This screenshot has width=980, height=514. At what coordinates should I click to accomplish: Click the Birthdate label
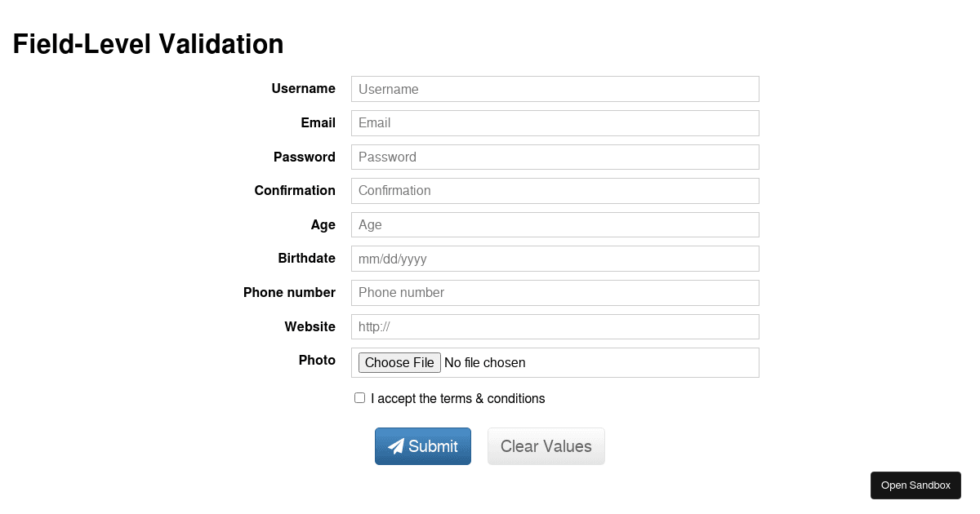pos(306,258)
